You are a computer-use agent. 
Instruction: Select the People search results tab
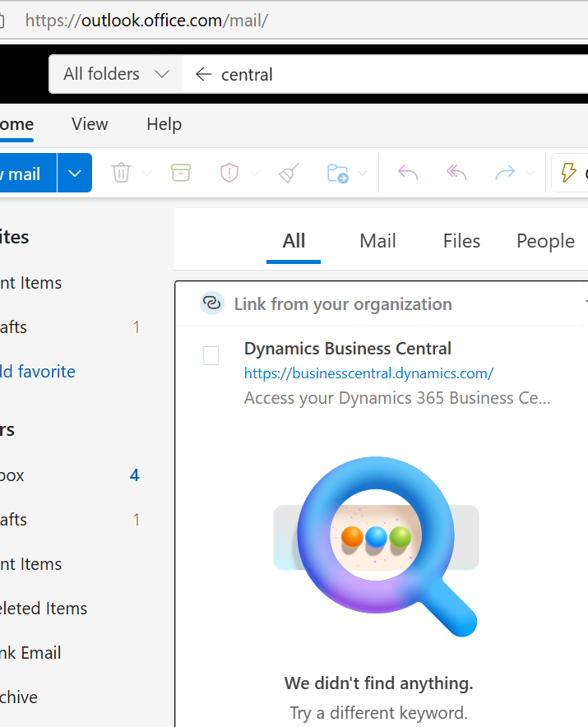[545, 241]
